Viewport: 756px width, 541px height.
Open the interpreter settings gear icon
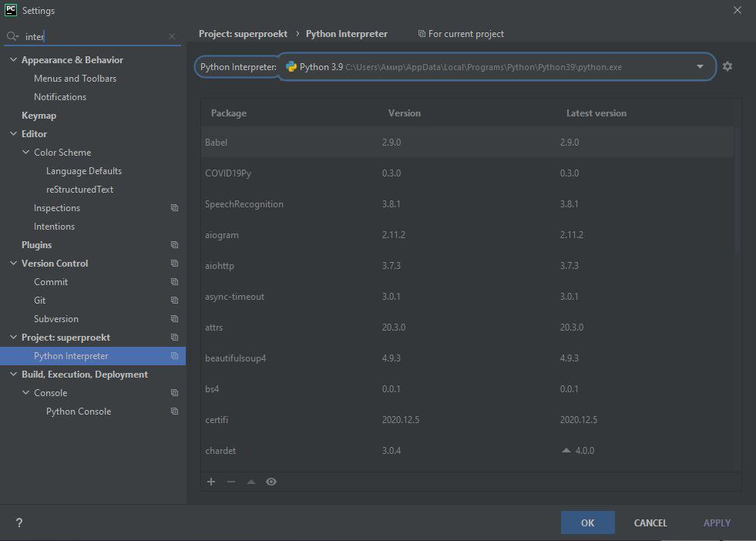(x=727, y=66)
